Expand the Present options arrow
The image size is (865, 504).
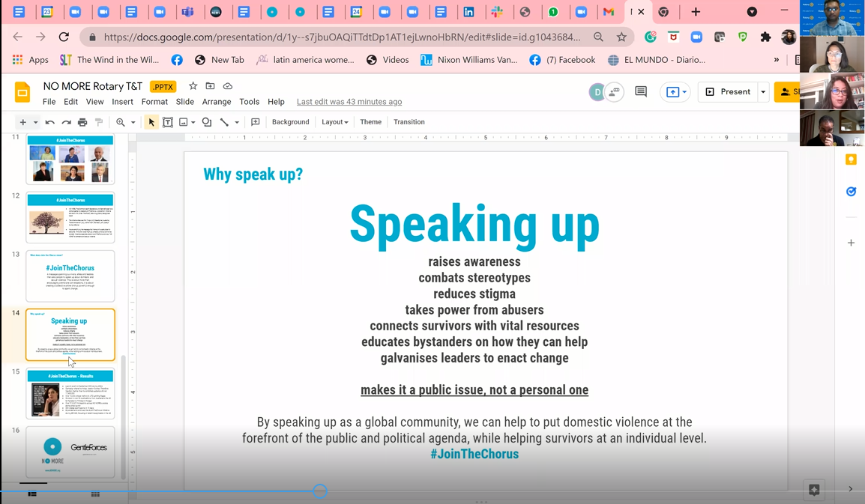(763, 92)
